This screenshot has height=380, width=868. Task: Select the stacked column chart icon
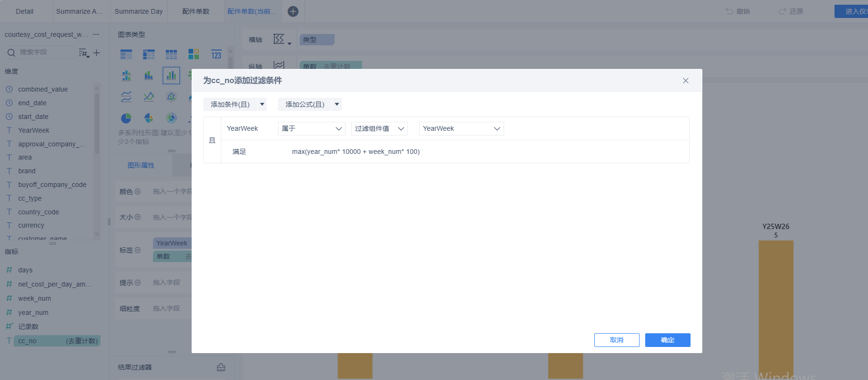[x=149, y=76]
